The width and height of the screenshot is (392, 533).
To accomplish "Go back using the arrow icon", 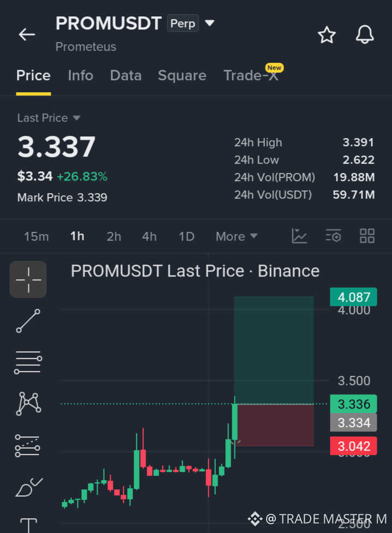I will pyautogui.click(x=27, y=34).
